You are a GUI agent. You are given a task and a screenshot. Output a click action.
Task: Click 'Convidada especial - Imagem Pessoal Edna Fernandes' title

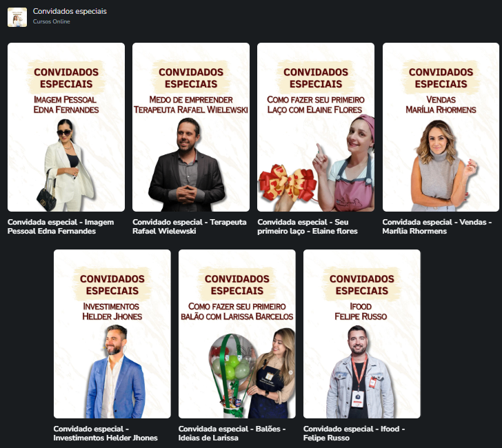(61, 227)
